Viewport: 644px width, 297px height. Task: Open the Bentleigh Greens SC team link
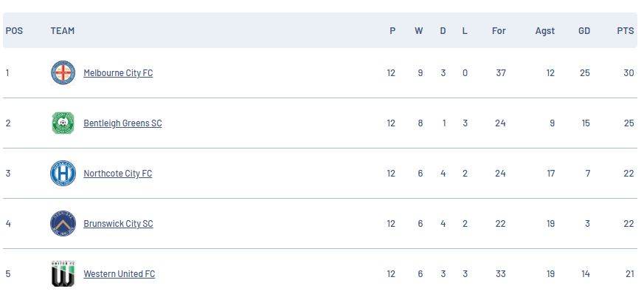[x=122, y=123]
